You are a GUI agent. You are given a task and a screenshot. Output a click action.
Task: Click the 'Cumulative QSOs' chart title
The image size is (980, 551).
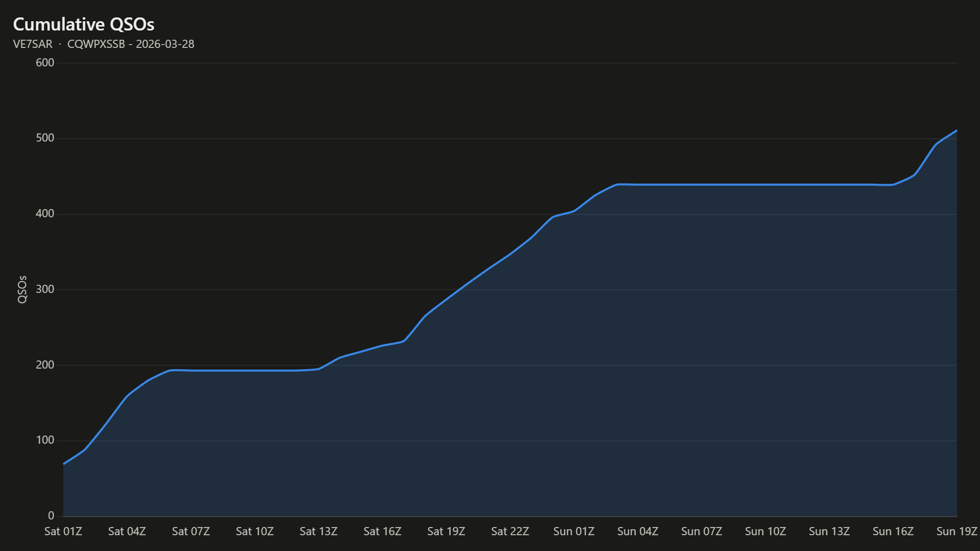[84, 25]
